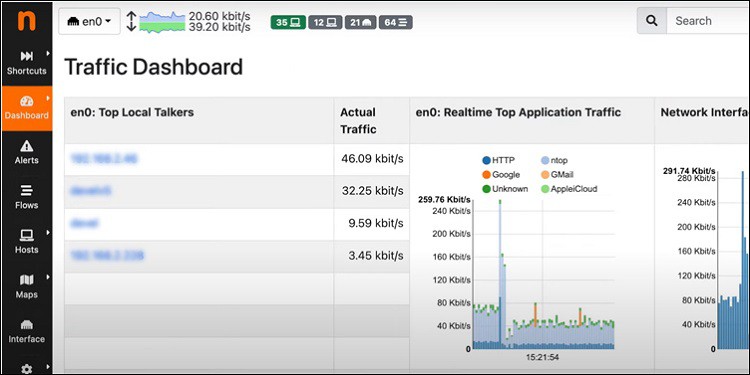Image resolution: width=750 pixels, height=375 pixels.
Task: Click the 20.60 kbit/s upload rate
Action: (x=220, y=16)
